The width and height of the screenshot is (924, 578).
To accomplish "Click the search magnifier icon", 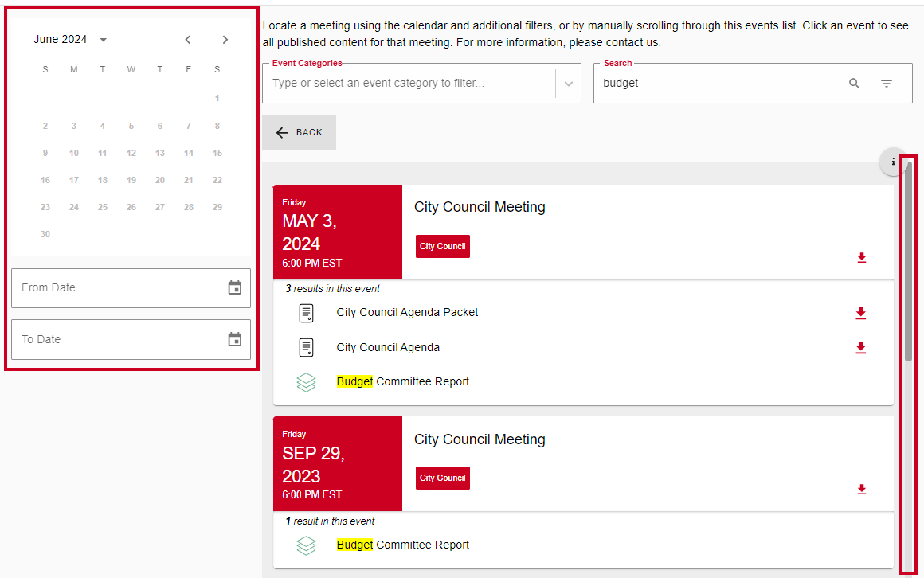I will 854,84.
